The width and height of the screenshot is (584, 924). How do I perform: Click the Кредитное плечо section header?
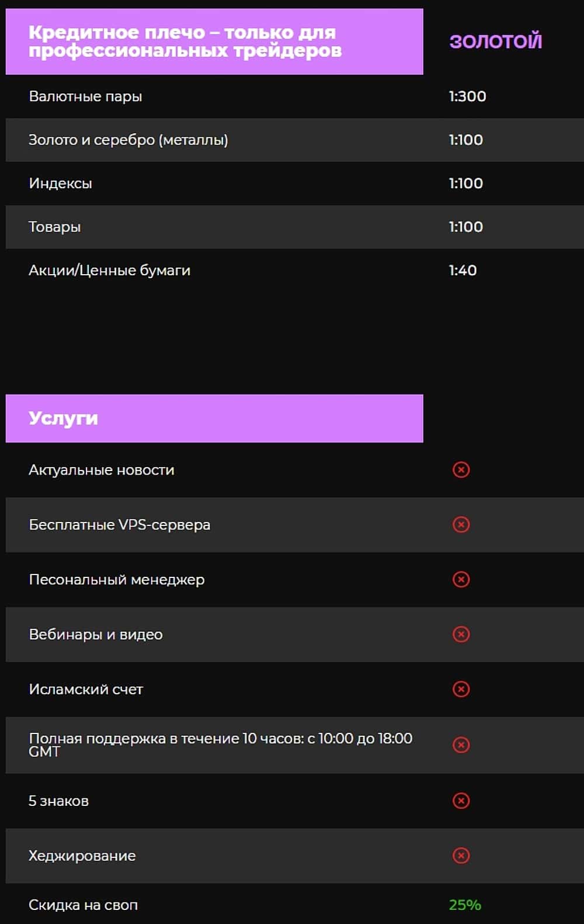click(185, 41)
